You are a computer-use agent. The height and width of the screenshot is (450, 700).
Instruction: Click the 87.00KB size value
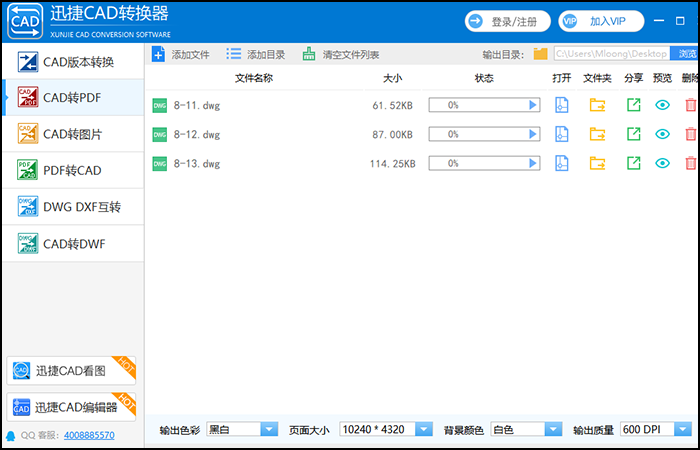[x=393, y=135]
